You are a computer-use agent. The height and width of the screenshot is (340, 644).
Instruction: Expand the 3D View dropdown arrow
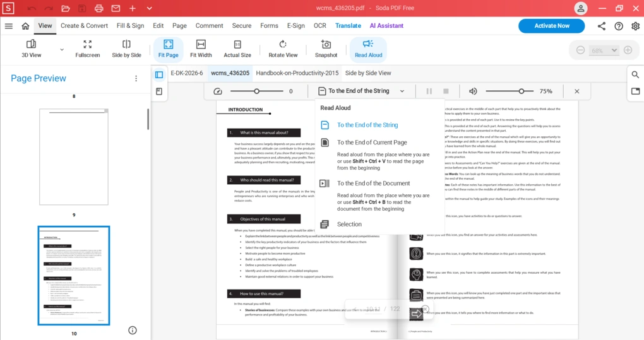[62, 50]
